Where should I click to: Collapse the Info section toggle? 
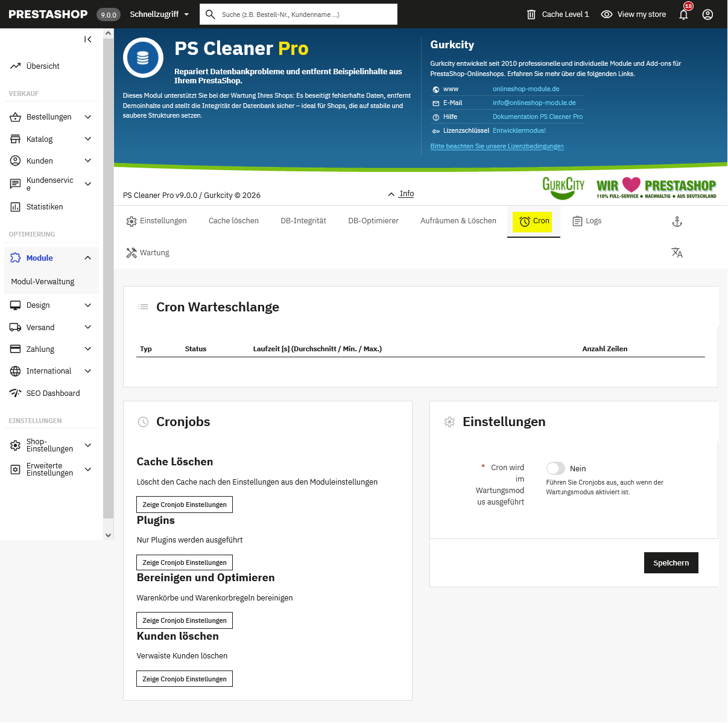tap(401, 194)
